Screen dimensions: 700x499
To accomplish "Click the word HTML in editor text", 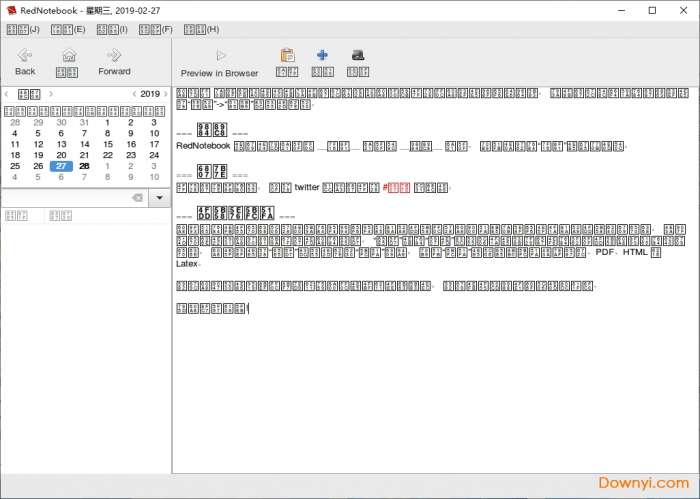I will click(x=635, y=252).
